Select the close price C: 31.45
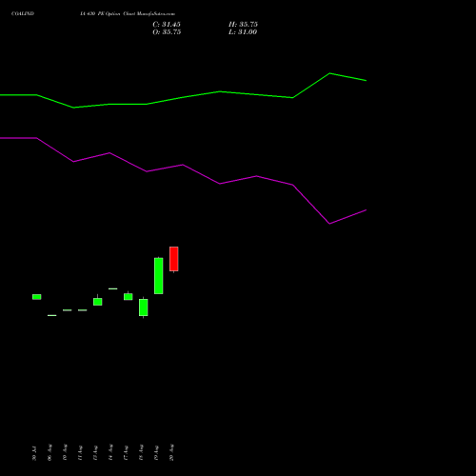Screen dimensions: 476x476 pos(167,25)
